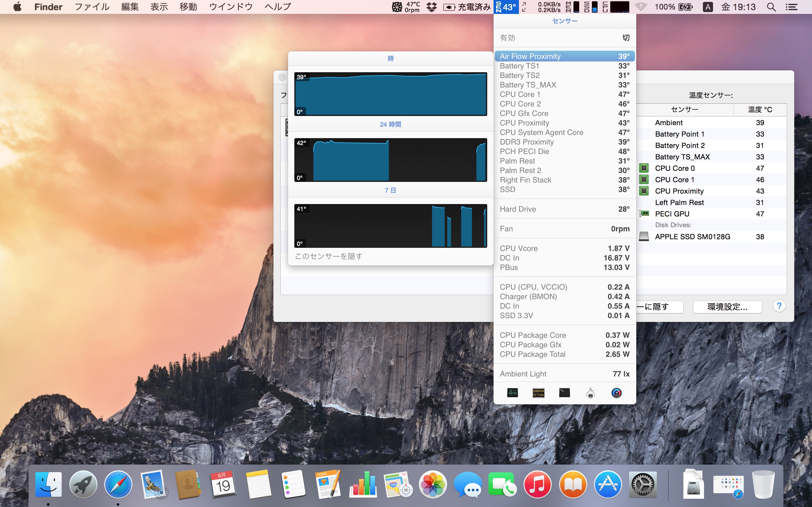Click 'このセンサーを隠す' to hide sensor
This screenshot has width=812, height=507.
[x=329, y=256]
